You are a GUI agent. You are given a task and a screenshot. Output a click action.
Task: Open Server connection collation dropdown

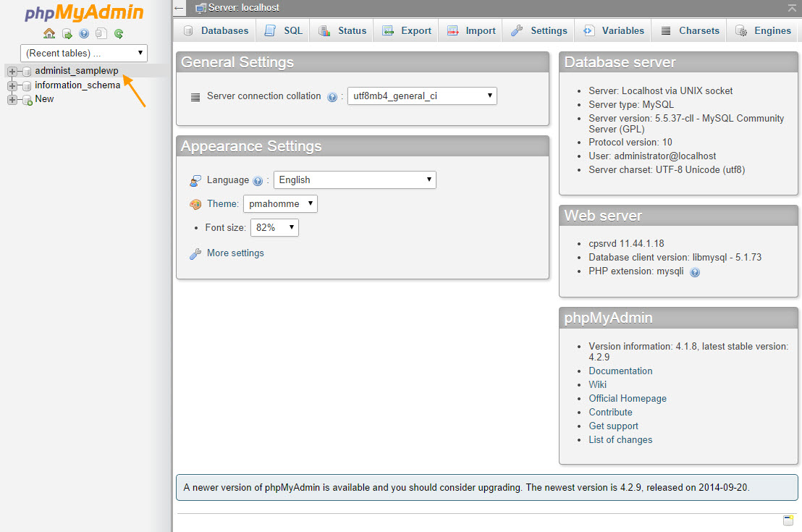(x=422, y=96)
